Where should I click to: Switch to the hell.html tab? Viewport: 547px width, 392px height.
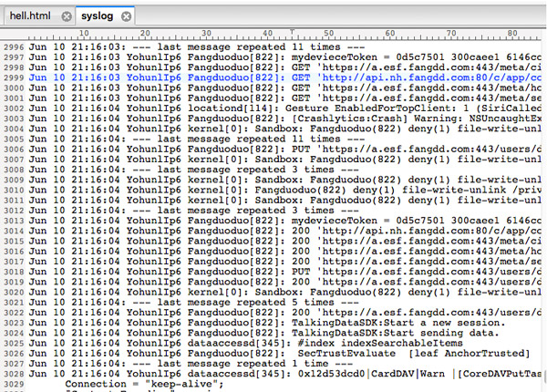pyautogui.click(x=30, y=16)
